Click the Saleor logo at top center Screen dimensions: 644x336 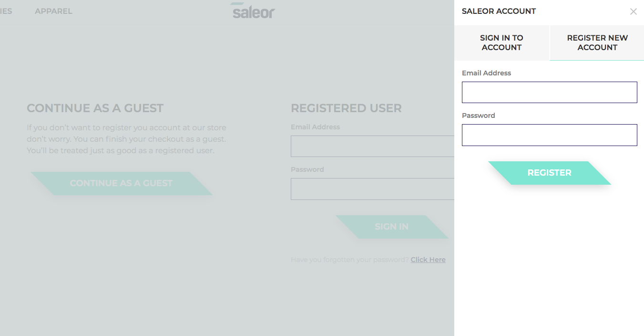pyautogui.click(x=252, y=11)
